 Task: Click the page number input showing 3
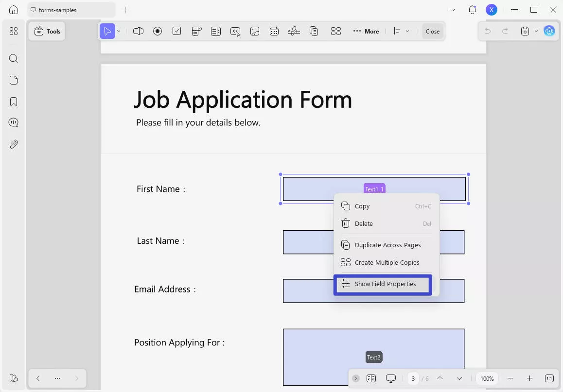[x=413, y=378]
